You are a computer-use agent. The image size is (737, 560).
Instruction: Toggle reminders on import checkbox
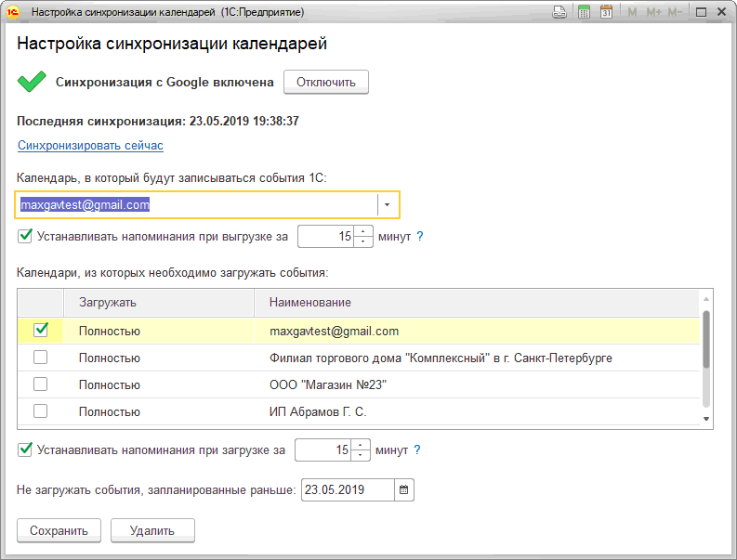25,449
